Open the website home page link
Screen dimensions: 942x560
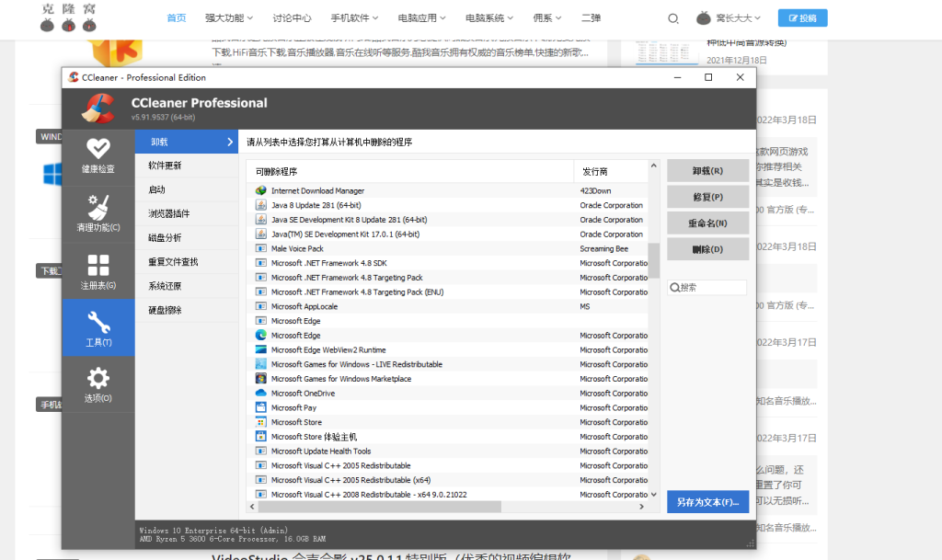coord(176,18)
